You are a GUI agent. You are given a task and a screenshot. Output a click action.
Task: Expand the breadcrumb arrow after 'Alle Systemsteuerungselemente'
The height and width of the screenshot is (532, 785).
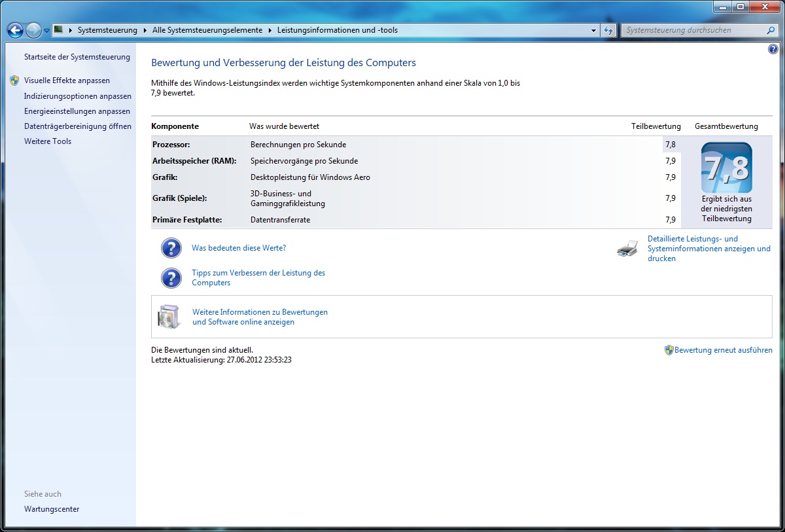(x=270, y=30)
